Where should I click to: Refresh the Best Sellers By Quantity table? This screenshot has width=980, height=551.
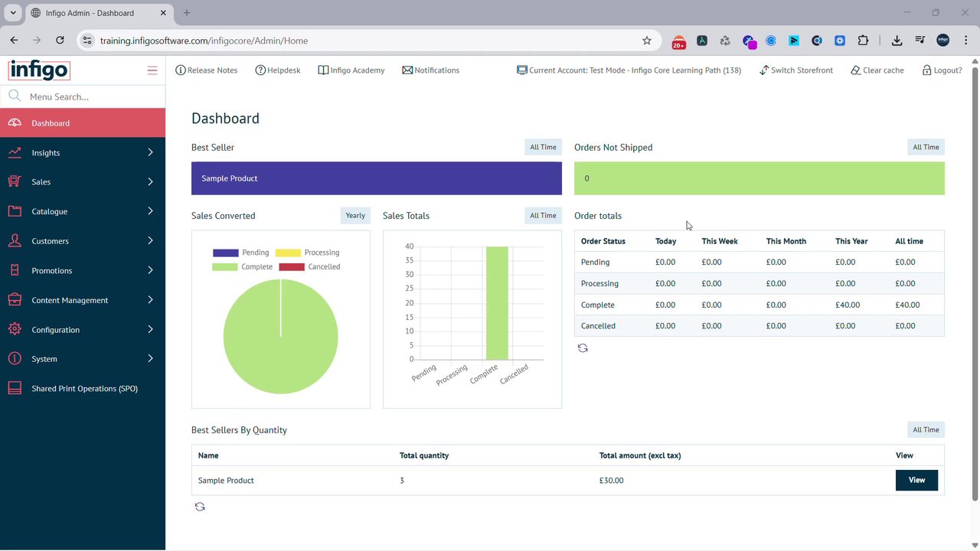(200, 507)
